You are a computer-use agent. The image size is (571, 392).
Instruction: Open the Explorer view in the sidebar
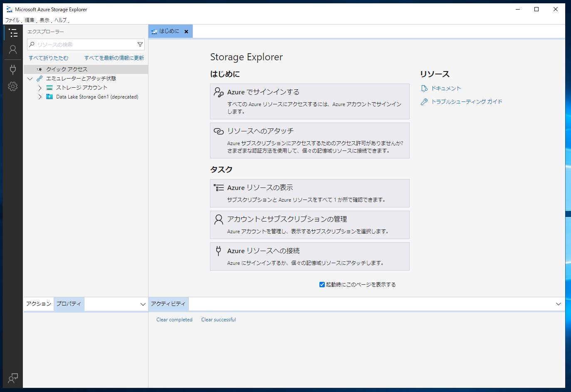(x=13, y=33)
